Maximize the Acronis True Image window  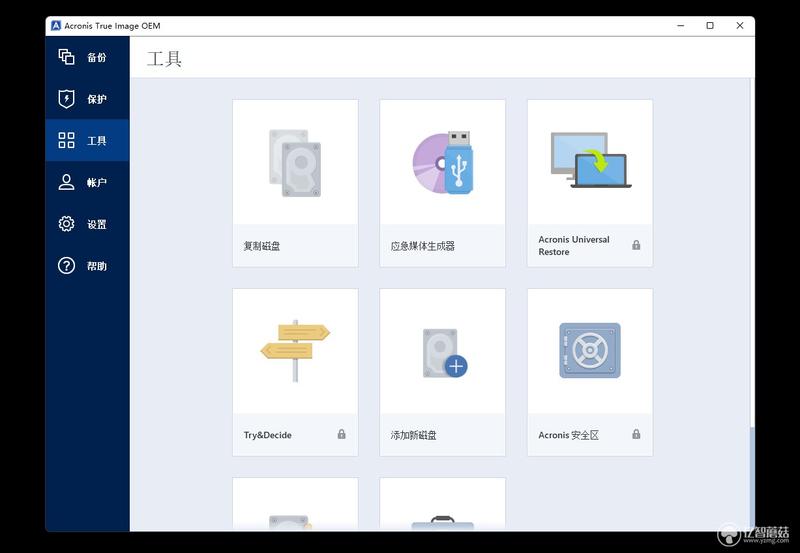point(710,26)
